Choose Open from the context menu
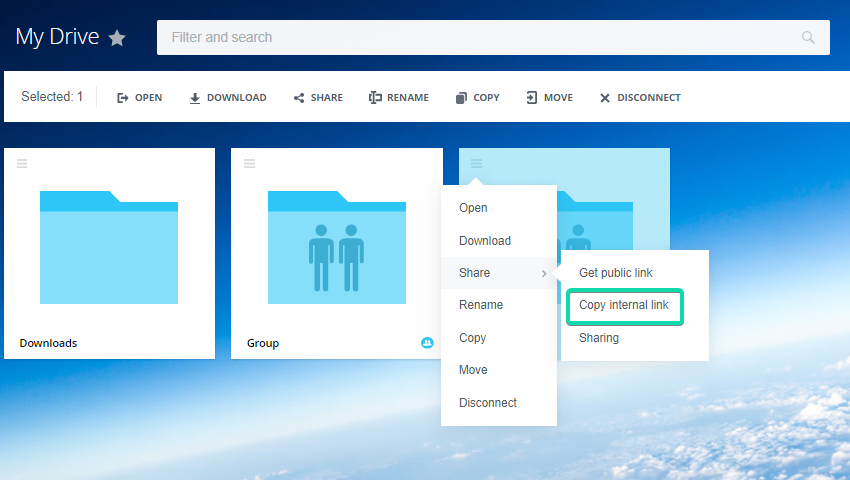850x480 pixels. pos(499,208)
